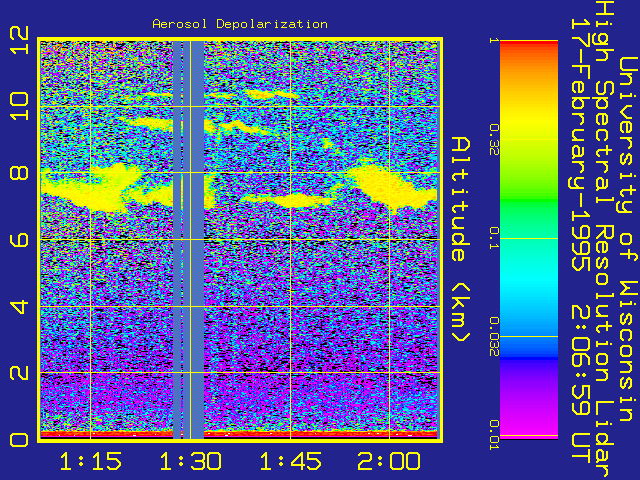
Task: Click the '17-February-1995' date text
Action: 580,145
